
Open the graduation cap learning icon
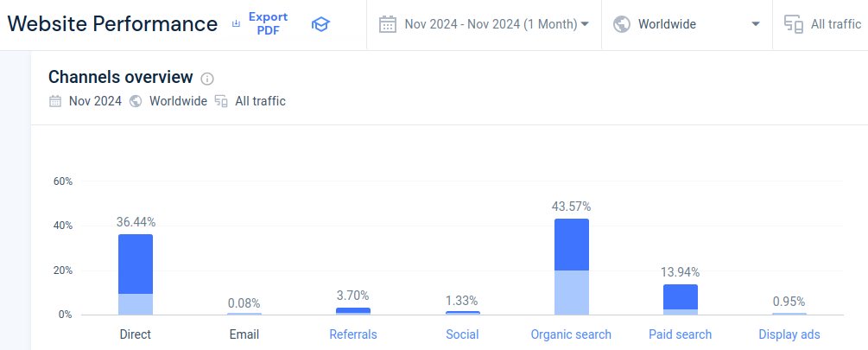[x=320, y=24]
